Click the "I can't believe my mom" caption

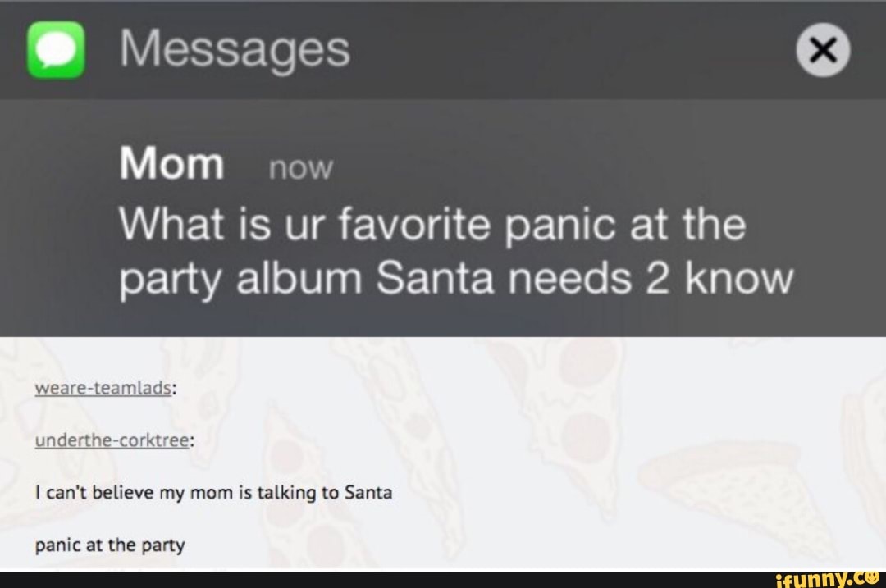pos(213,493)
